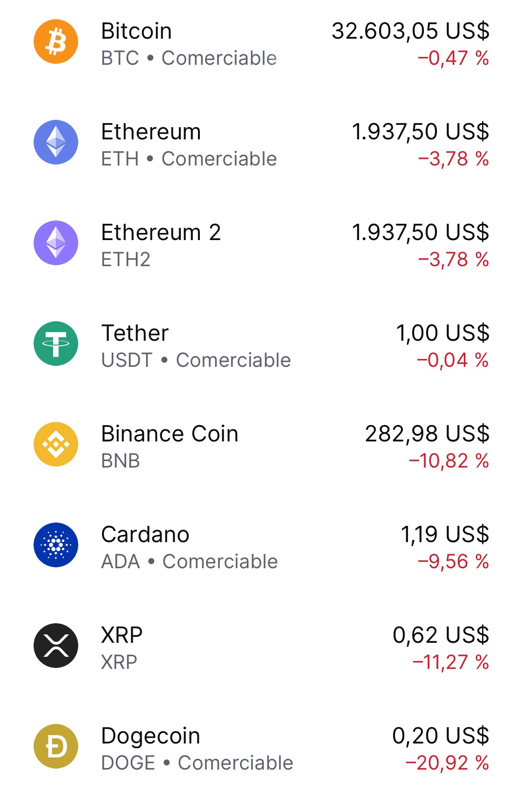Viewport: 524px width, 812px height.
Task: Tap Dogecoin −20,92 % change value
Action: 447,763
